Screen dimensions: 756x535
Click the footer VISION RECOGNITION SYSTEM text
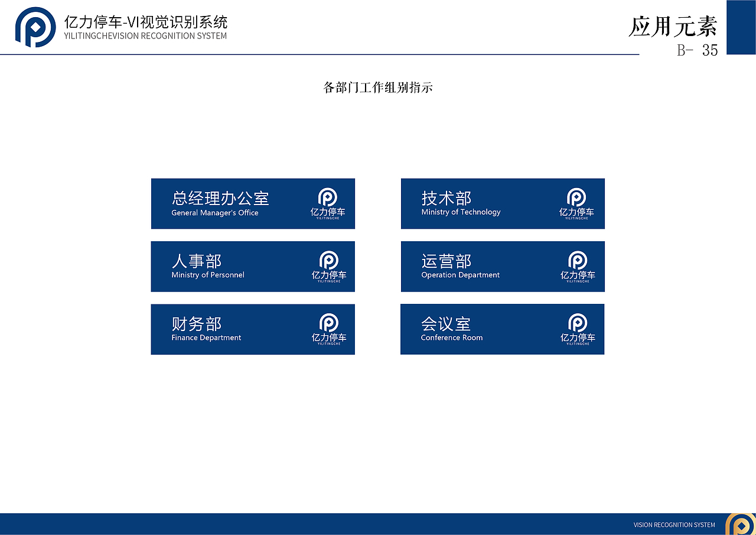tap(674, 525)
